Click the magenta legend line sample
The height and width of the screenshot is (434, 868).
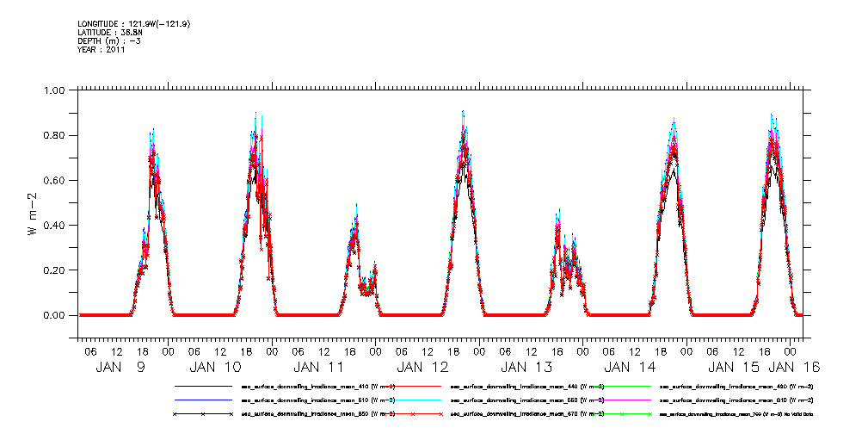click(x=620, y=400)
